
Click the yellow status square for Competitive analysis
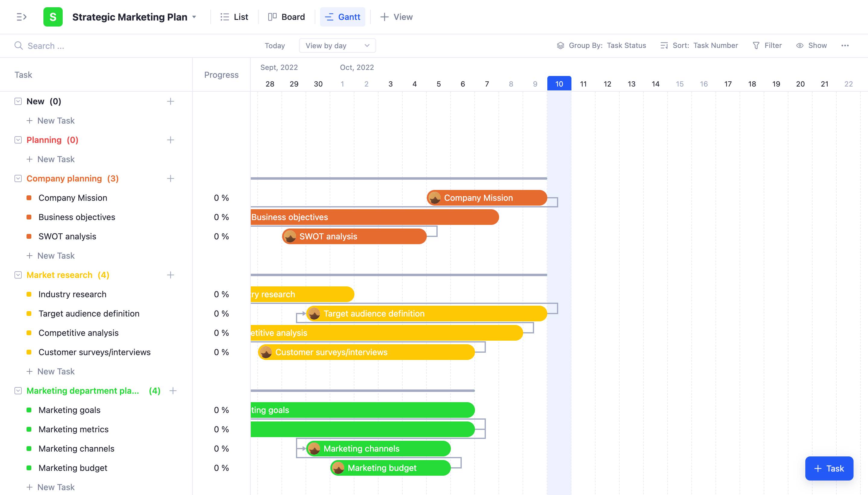pos(29,333)
